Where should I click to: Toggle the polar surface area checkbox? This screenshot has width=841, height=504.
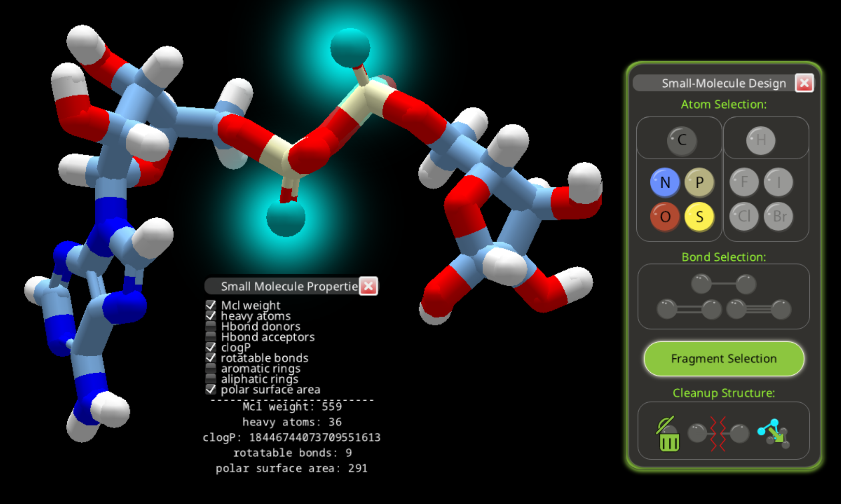click(211, 390)
